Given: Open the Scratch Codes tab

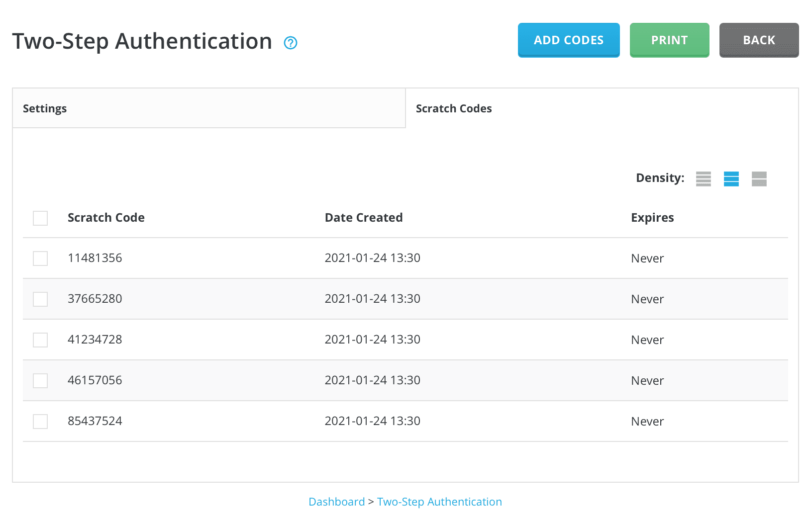Looking at the screenshot, I should point(454,108).
